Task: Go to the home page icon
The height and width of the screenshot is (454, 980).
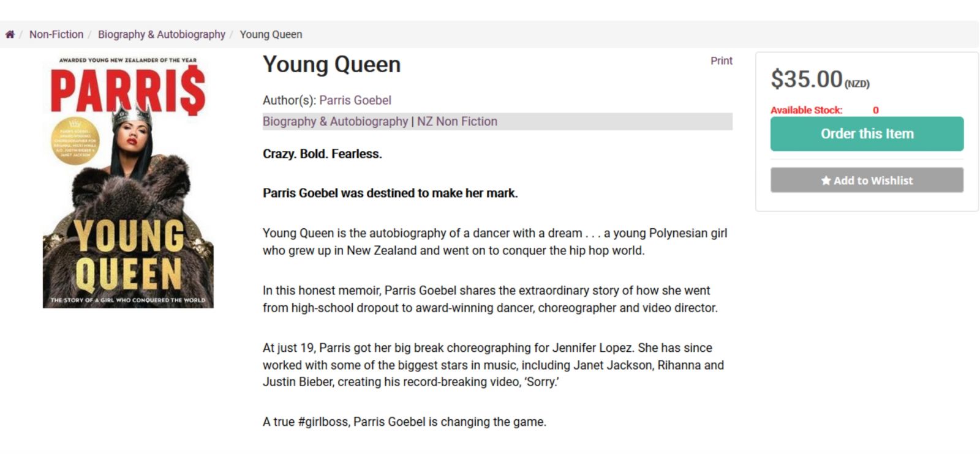Action: [x=10, y=34]
